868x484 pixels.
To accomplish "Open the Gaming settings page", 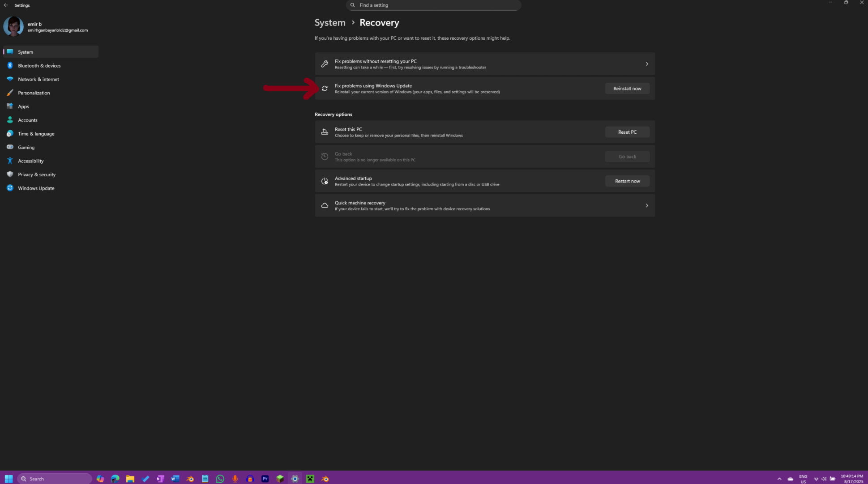I will coord(51,147).
